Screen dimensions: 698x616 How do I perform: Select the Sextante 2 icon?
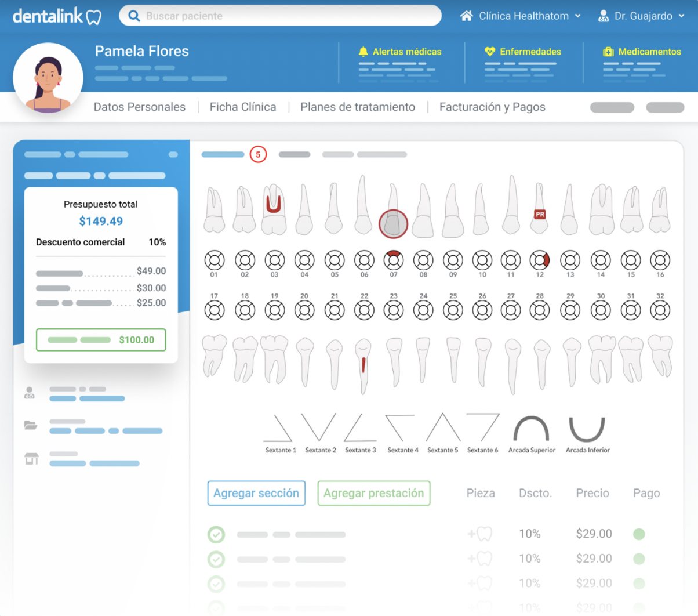tap(319, 428)
